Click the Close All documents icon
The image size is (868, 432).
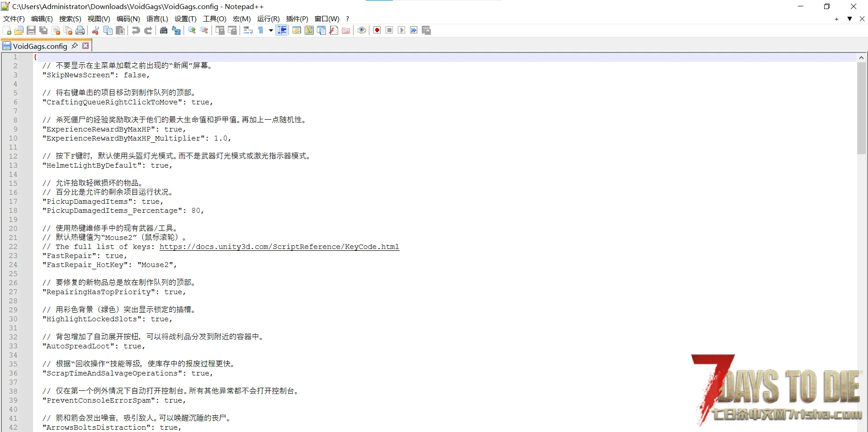pos(68,30)
